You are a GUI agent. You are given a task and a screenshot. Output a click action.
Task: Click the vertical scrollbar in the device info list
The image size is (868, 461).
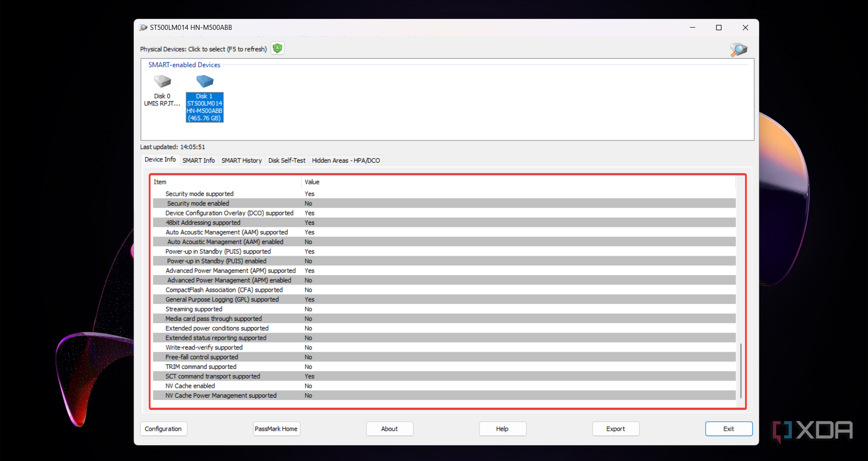pos(741,371)
